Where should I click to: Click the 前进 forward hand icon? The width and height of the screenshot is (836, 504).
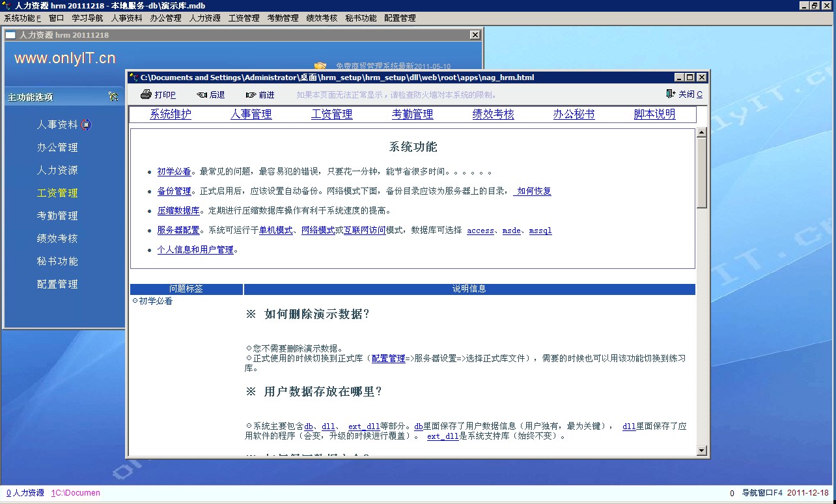click(x=251, y=95)
